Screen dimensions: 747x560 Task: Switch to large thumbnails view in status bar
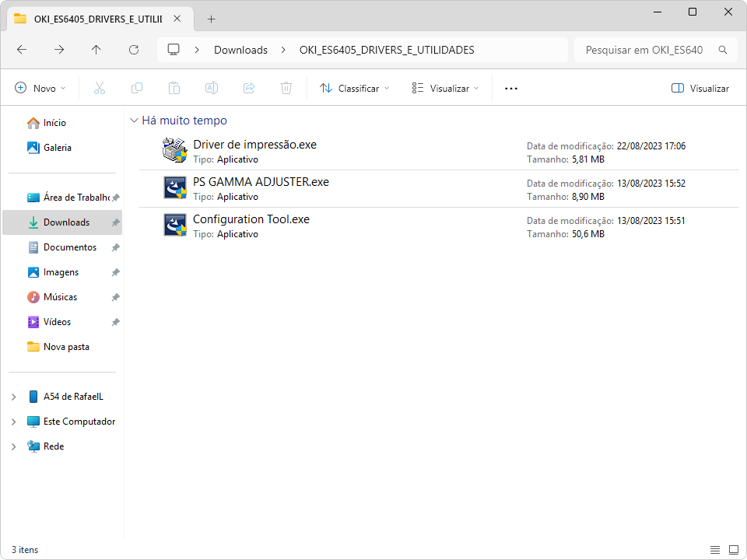734,550
